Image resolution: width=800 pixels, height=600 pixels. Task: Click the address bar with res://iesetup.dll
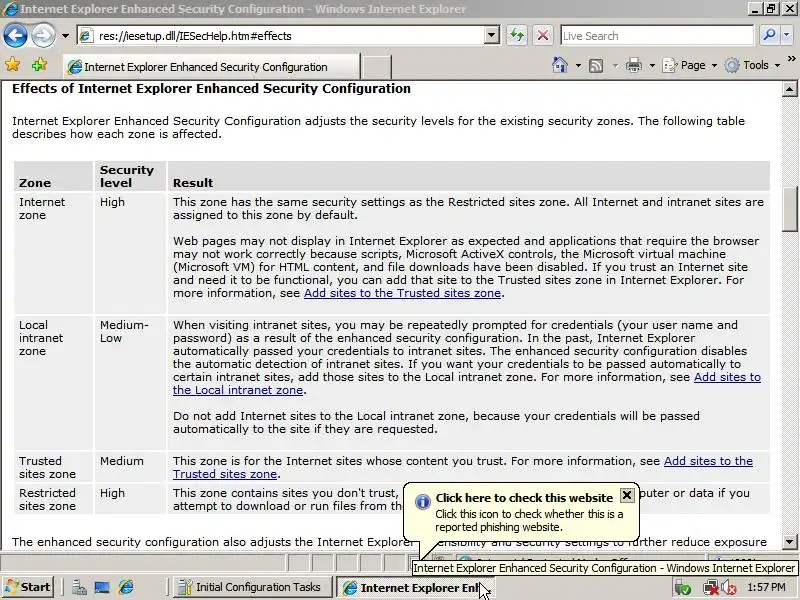coord(288,36)
